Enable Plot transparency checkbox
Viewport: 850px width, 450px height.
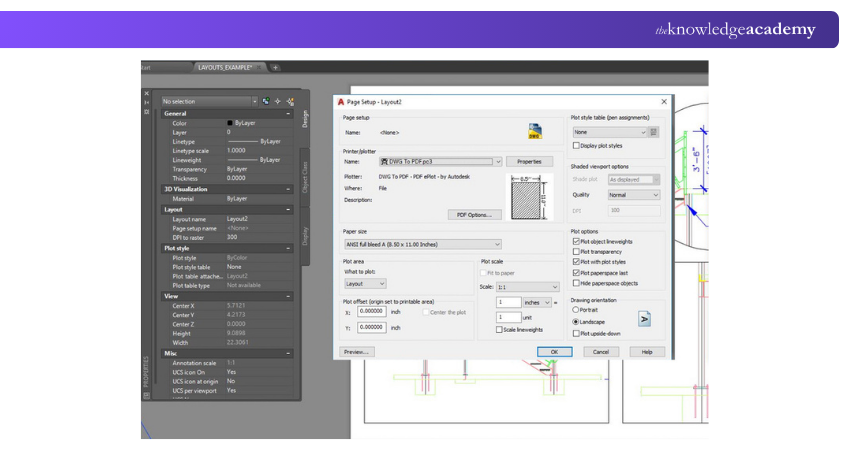pyautogui.click(x=576, y=252)
